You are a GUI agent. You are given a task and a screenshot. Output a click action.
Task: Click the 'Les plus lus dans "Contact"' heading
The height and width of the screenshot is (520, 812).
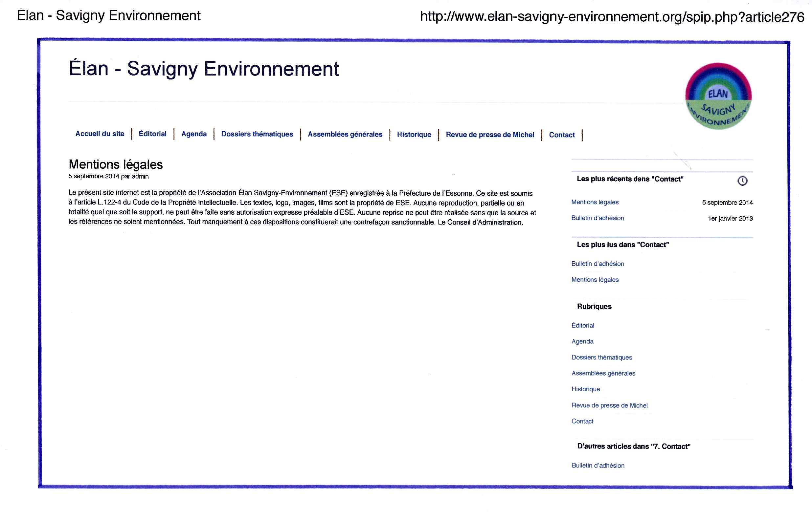(622, 245)
